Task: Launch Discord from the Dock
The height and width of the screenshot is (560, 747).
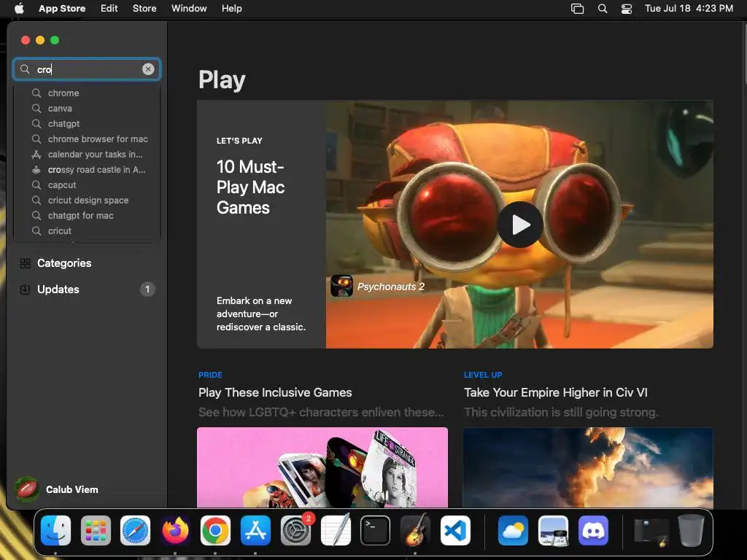Action: (593, 530)
